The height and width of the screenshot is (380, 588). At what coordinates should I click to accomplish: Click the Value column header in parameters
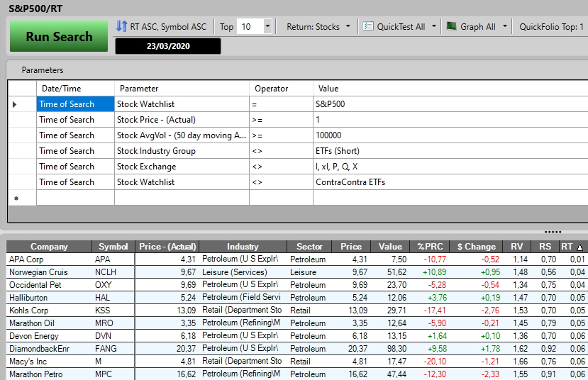(x=450, y=89)
